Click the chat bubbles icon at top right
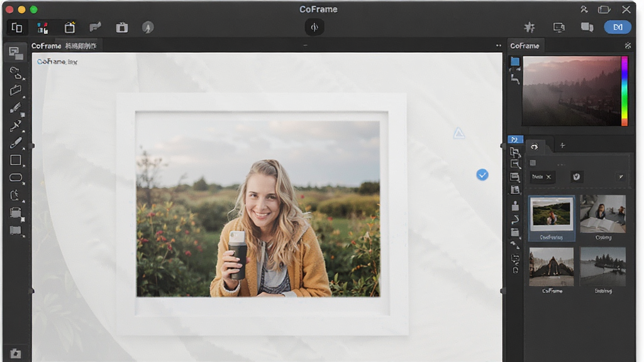 (x=587, y=27)
